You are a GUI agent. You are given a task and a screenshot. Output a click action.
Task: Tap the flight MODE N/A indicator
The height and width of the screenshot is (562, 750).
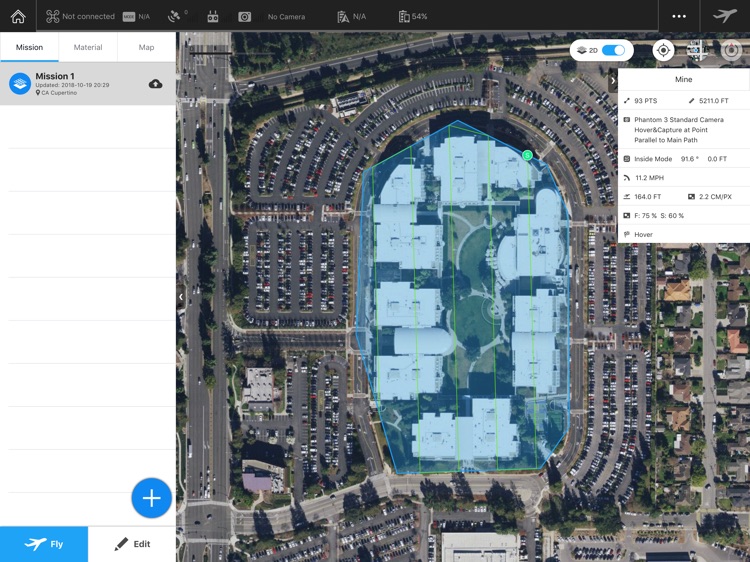[x=136, y=17]
